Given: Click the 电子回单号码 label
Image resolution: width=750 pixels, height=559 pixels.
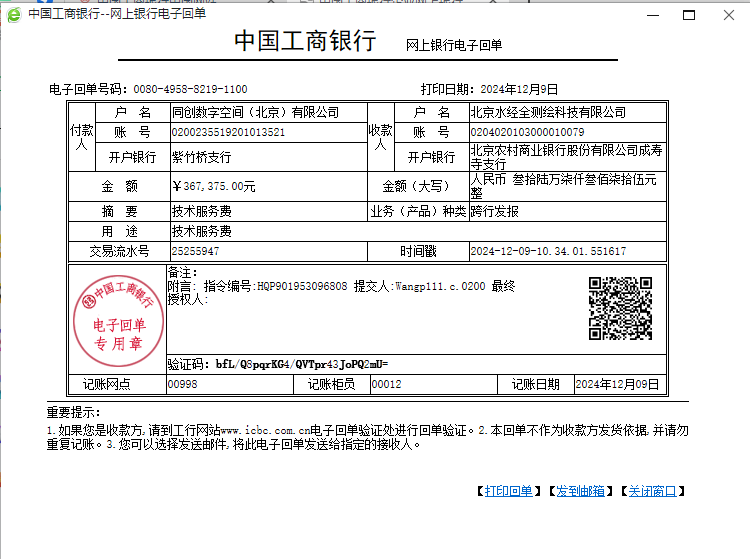Looking at the screenshot, I should [x=88, y=89].
